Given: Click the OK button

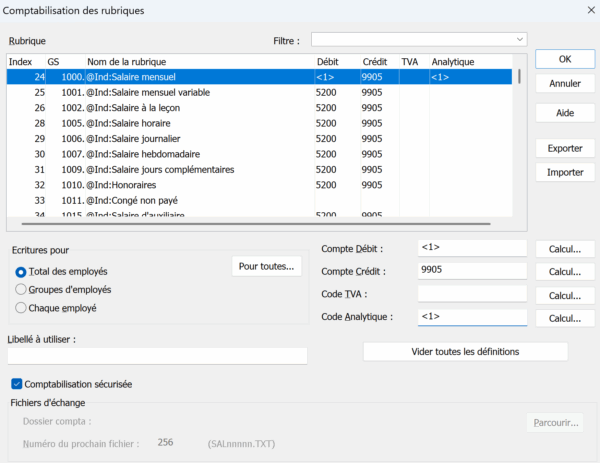Looking at the screenshot, I should coord(565,59).
